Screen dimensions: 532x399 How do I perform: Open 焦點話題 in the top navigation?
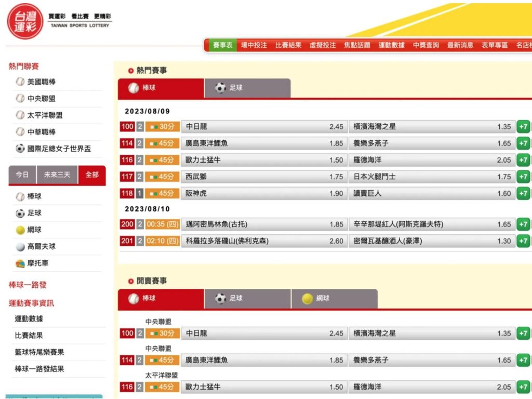point(357,45)
